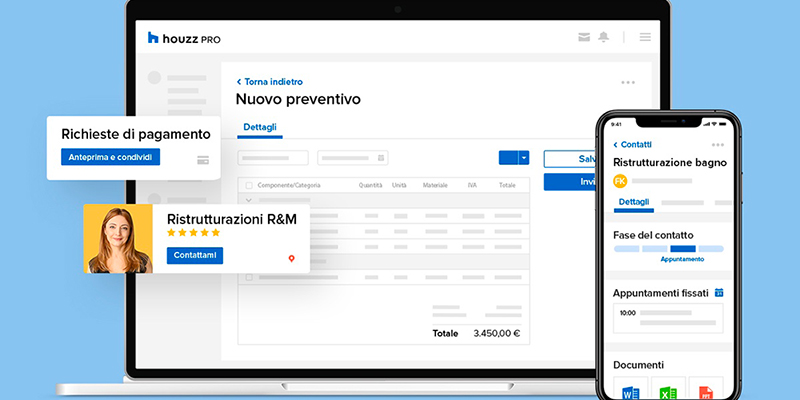Collapse the first table row group chevron
Viewport: 800px width, 400px height.
(x=248, y=201)
